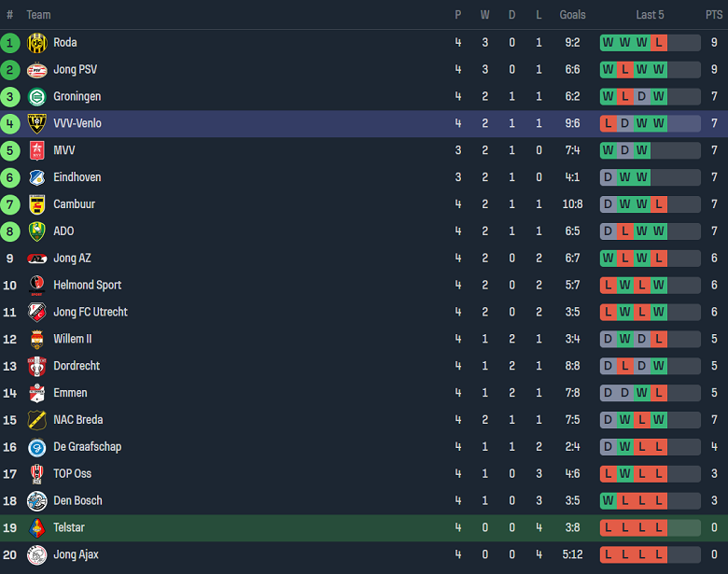
Task: Click the Team column header
Action: point(38,15)
